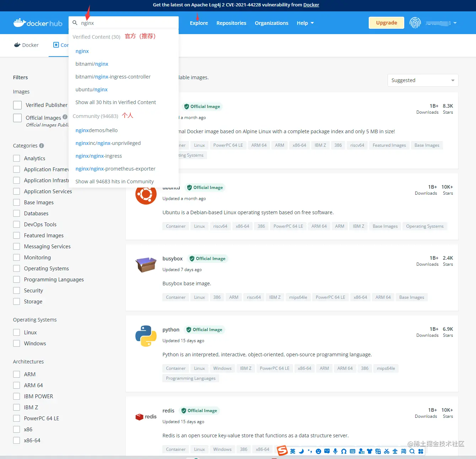This screenshot has width=476, height=459.
Task: Select nginx/nginx-ingress community suggestion
Action: tap(98, 156)
